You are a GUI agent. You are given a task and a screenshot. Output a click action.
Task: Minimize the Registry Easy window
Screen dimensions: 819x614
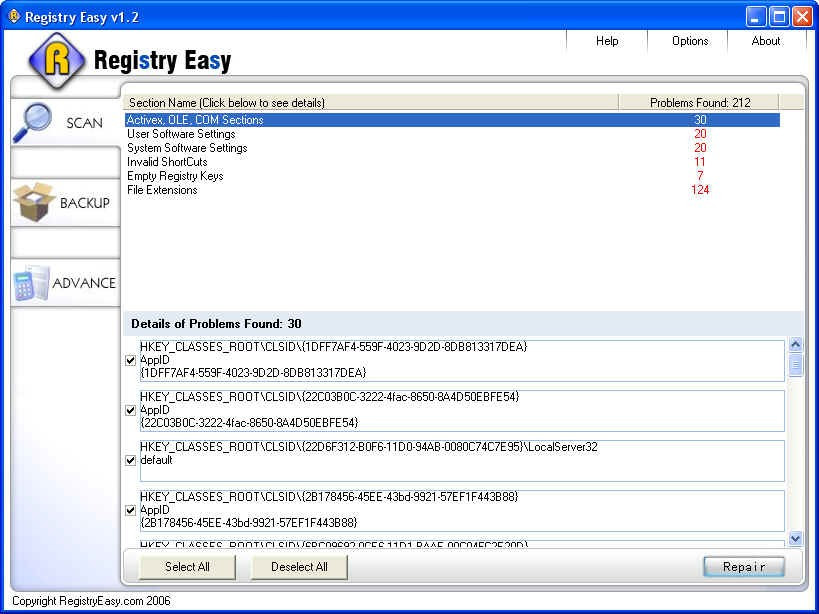coord(755,17)
